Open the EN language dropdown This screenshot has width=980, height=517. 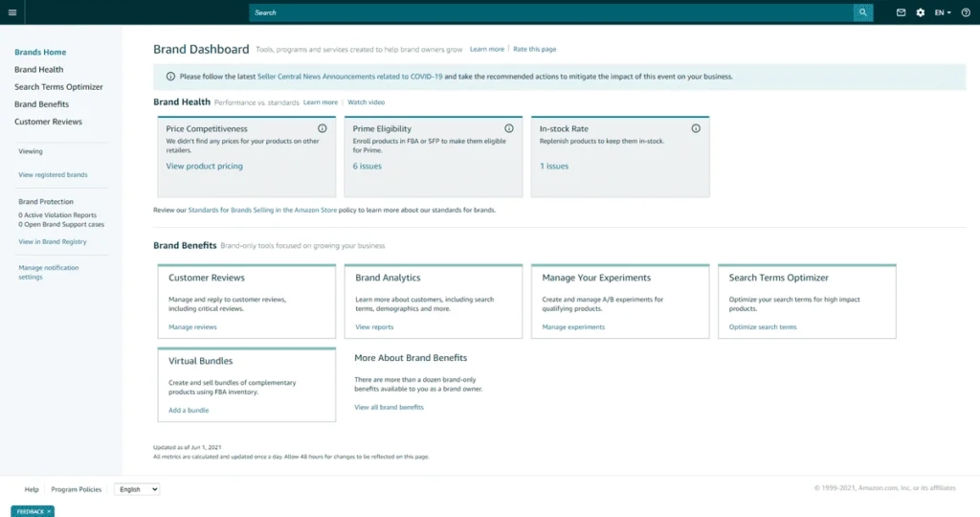coord(943,12)
